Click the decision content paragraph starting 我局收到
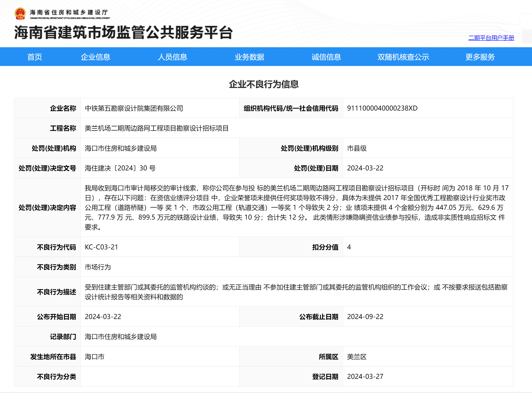The image size is (532, 393). click(x=297, y=207)
